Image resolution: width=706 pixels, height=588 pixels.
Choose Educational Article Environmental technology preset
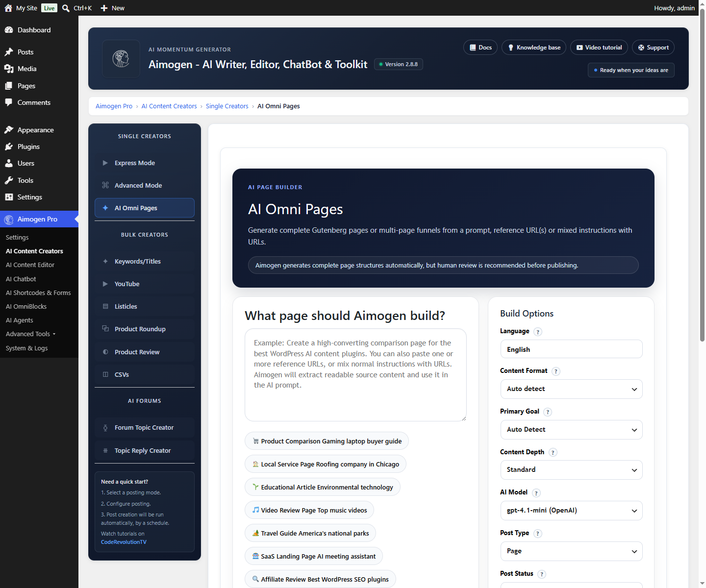(323, 487)
